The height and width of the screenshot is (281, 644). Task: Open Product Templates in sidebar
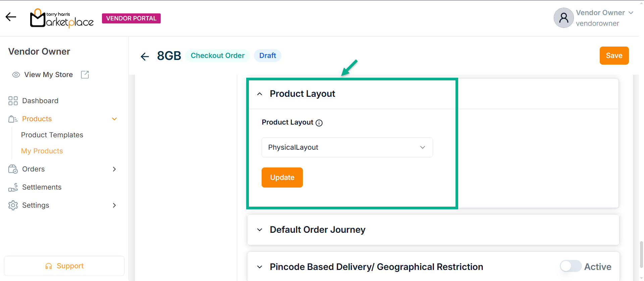[x=52, y=135]
